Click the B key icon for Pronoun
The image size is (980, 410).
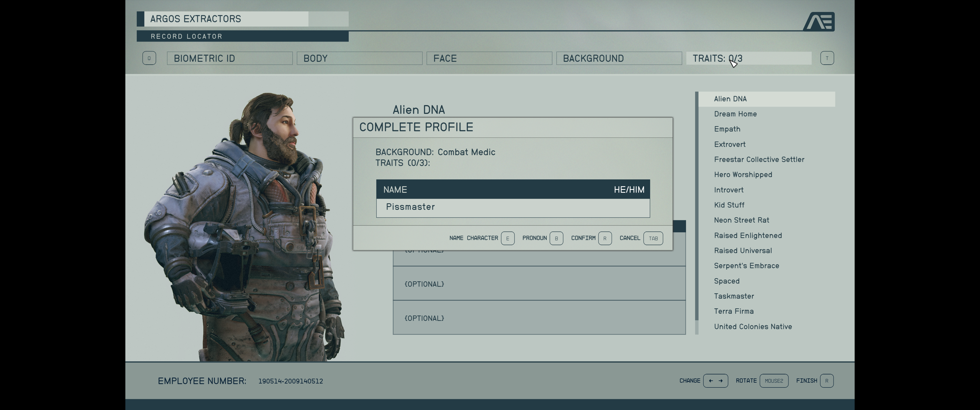point(556,238)
